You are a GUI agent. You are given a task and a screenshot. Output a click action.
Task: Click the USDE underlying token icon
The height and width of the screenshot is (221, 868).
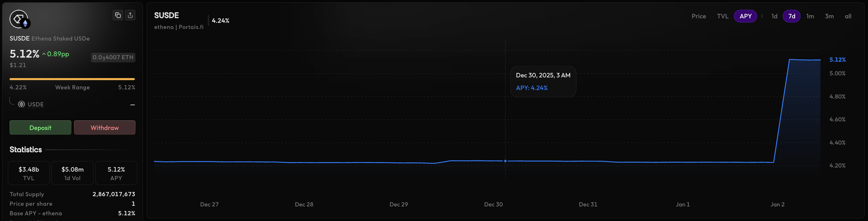(21, 104)
